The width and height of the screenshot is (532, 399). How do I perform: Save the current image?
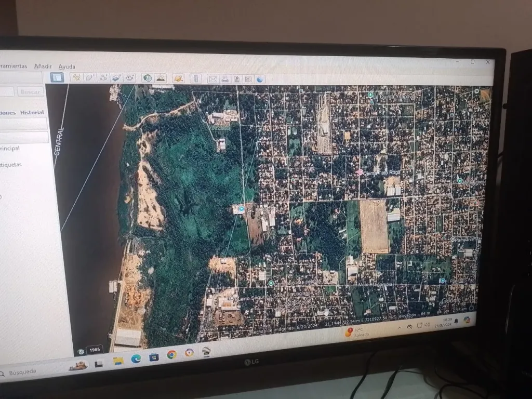click(x=237, y=79)
